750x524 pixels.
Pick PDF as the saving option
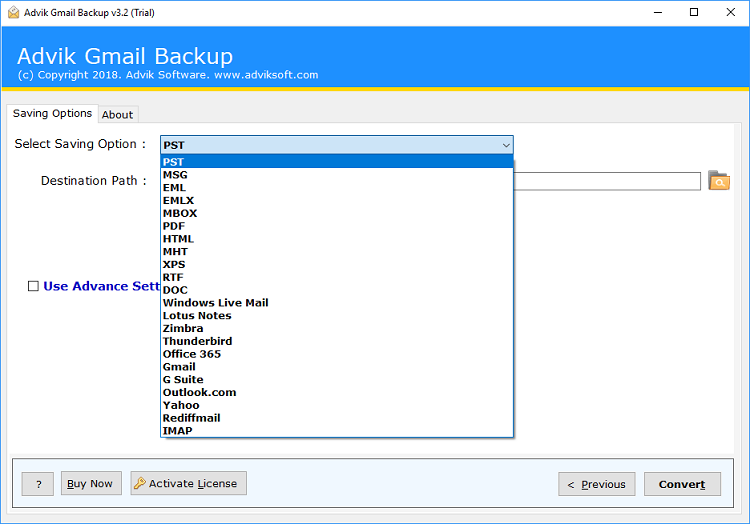tap(337, 226)
